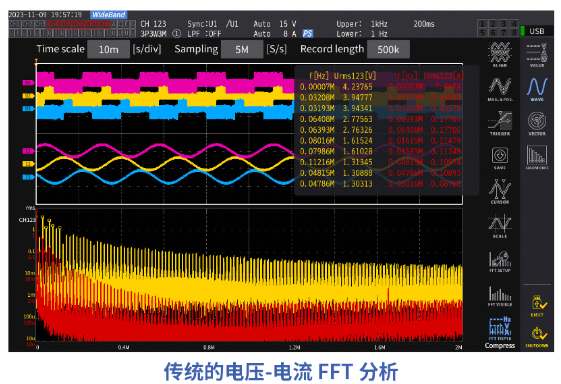Select the 0.03208M voltage frequency row
The image size is (561, 384).
(x=336, y=97)
